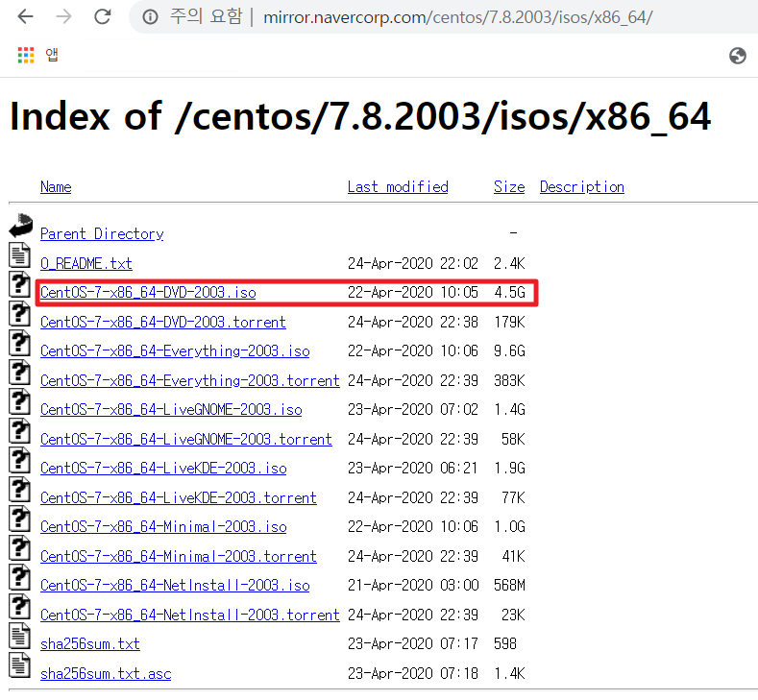
Task: Download CentOS-7-x86_64-Minimal-2003.iso
Action: pyautogui.click(x=163, y=526)
